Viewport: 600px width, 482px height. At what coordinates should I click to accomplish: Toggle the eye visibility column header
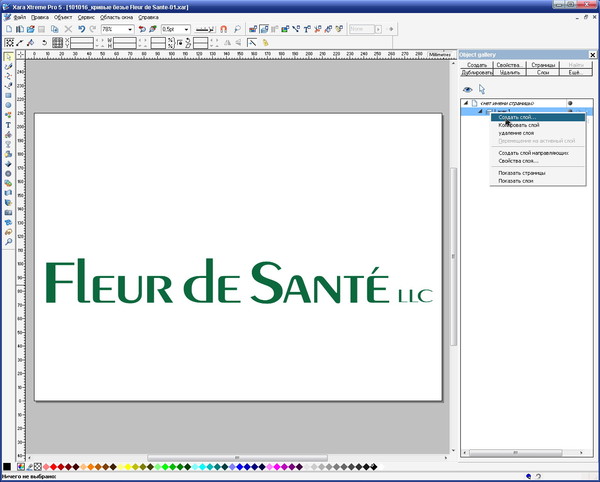[468, 90]
